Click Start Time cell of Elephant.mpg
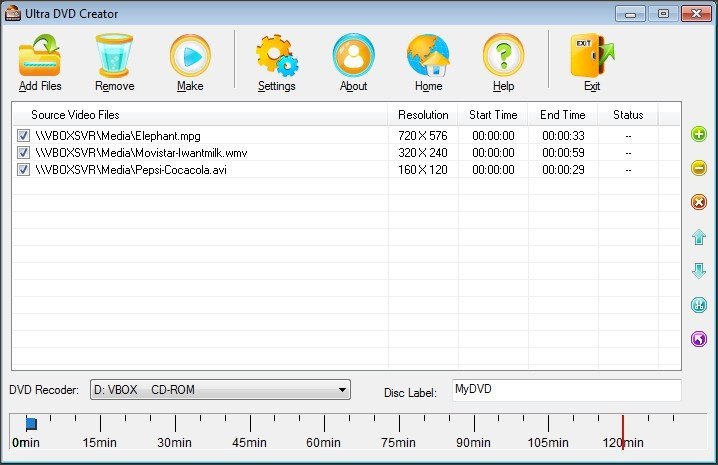Viewport: 718px width, 465px height. click(493, 136)
